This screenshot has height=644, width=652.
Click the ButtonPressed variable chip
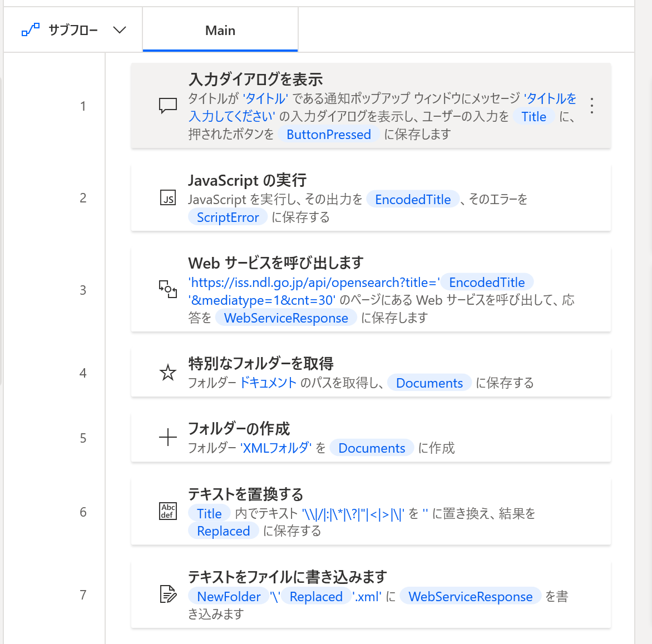[x=328, y=134]
